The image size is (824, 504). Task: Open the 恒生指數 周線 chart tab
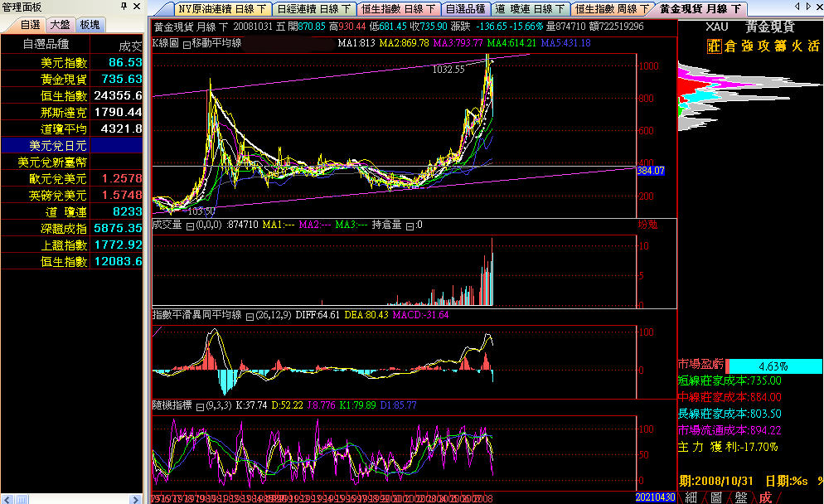(612, 9)
